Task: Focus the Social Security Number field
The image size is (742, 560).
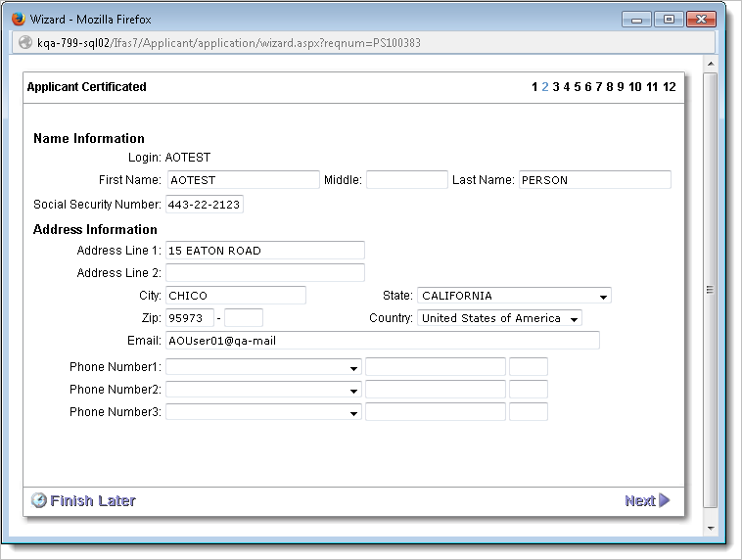Action: point(204,205)
